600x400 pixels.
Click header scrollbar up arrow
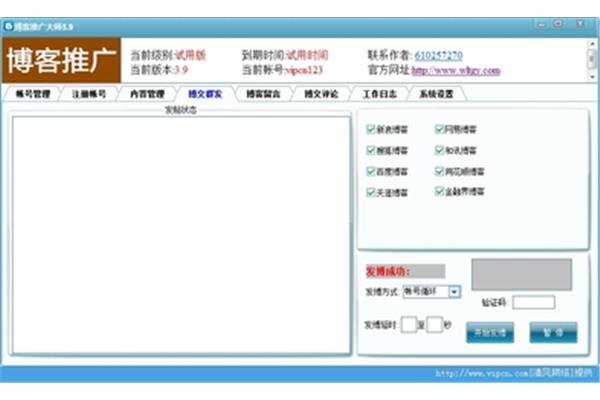592,44
